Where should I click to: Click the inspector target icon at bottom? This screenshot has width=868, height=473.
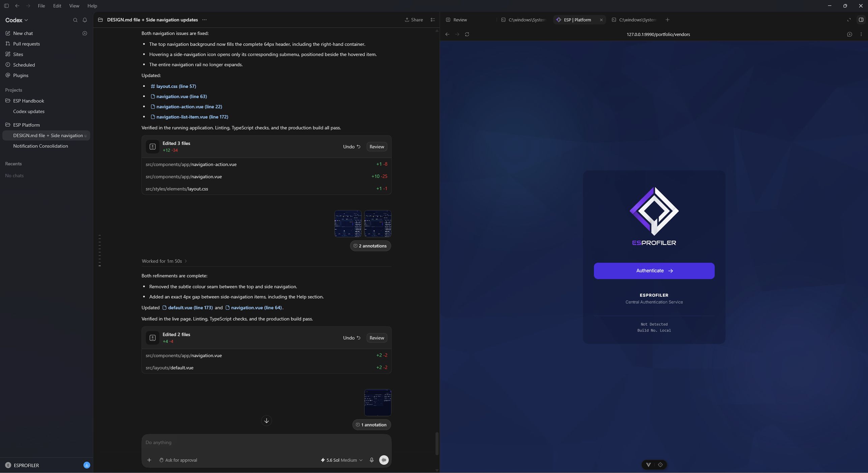(x=660, y=465)
